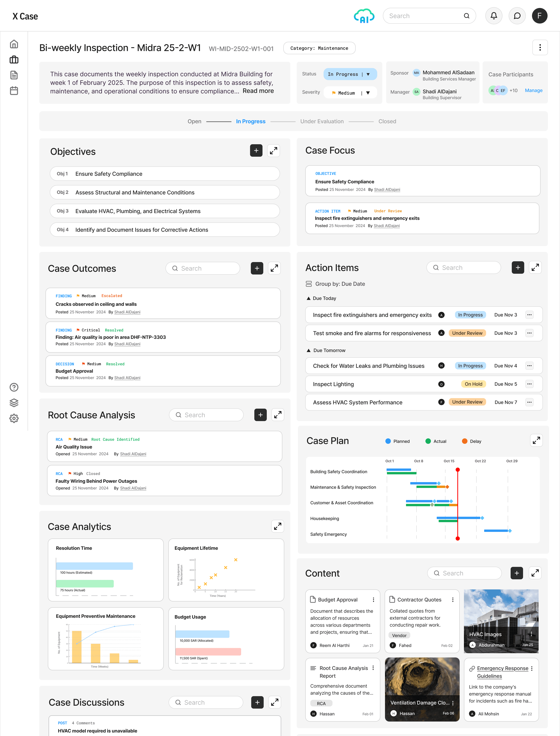560x736 pixels.
Task: Add a new objective with plus button
Action: pyautogui.click(x=256, y=151)
